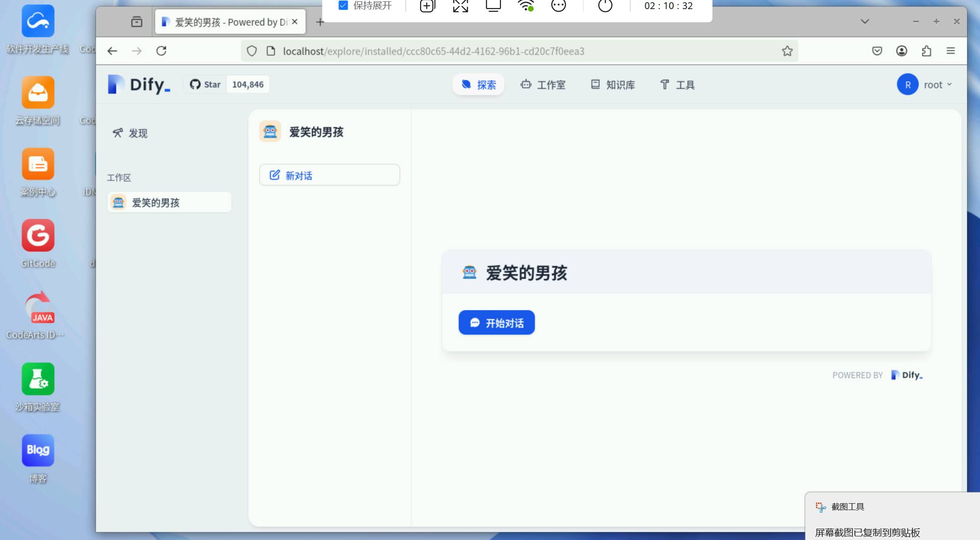980x540 pixels.
Task: Go back to previous page
Action: coord(113,51)
